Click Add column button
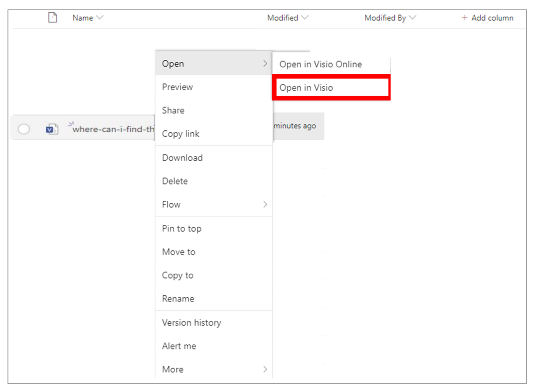The image size is (534, 392). coord(487,18)
